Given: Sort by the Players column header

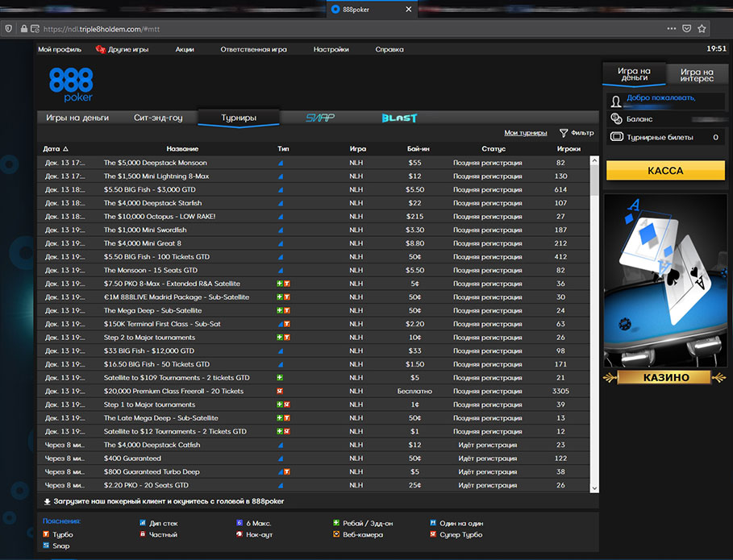Looking at the screenshot, I should click(568, 149).
